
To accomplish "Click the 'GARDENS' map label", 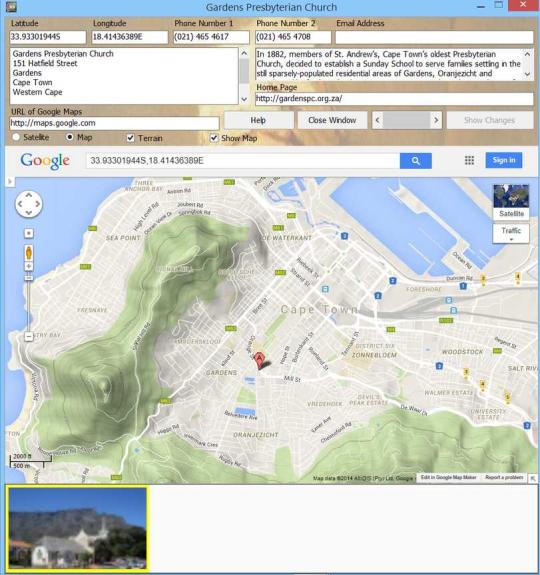I will [221, 373].
